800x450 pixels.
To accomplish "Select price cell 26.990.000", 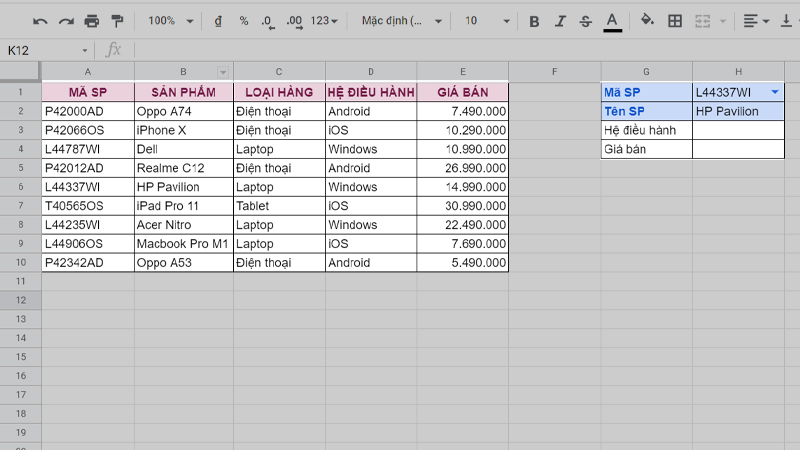I will click(463, 168).
